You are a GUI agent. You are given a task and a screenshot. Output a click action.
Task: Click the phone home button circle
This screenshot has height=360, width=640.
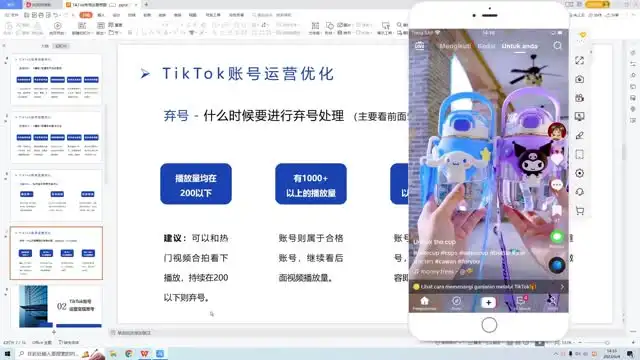click(489, 325)
